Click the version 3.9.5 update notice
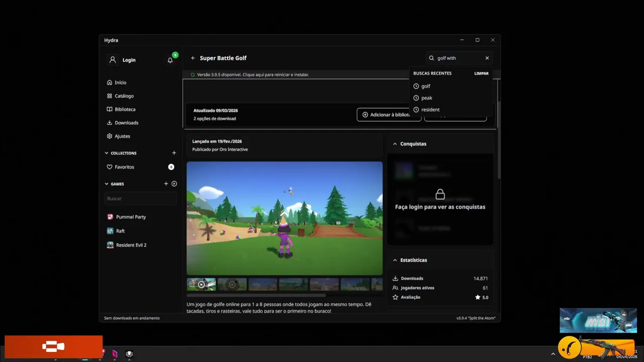 [x=253, y=75]
